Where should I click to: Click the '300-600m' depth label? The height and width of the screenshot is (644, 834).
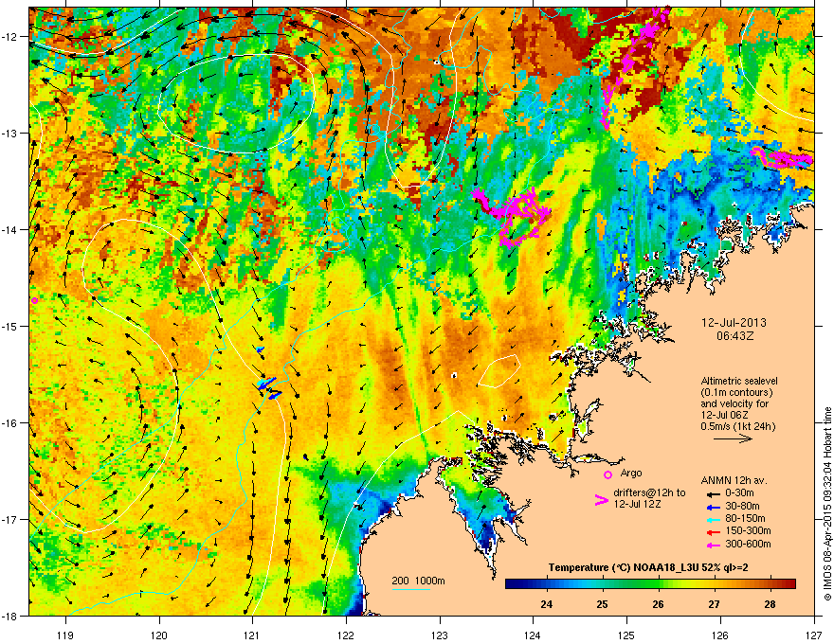click(x=748, y=545)
